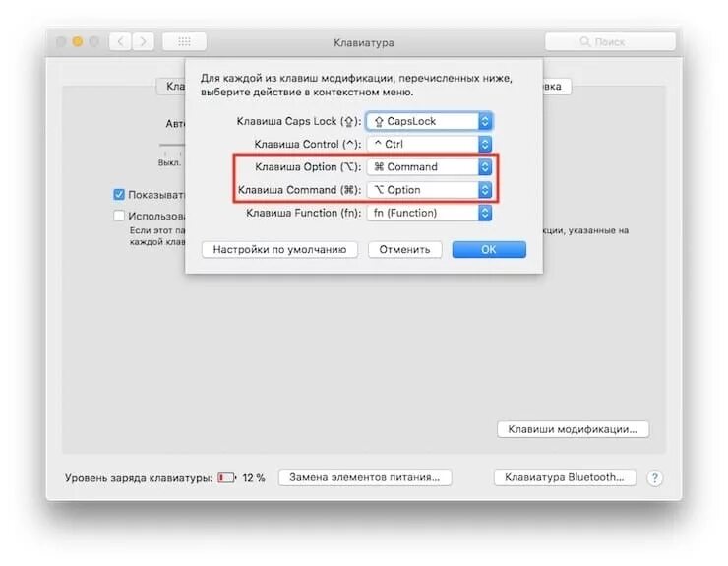This screenshot has height=566, width=728.
Task: Click the forward navigation arrow
Action: pos(143,42)
